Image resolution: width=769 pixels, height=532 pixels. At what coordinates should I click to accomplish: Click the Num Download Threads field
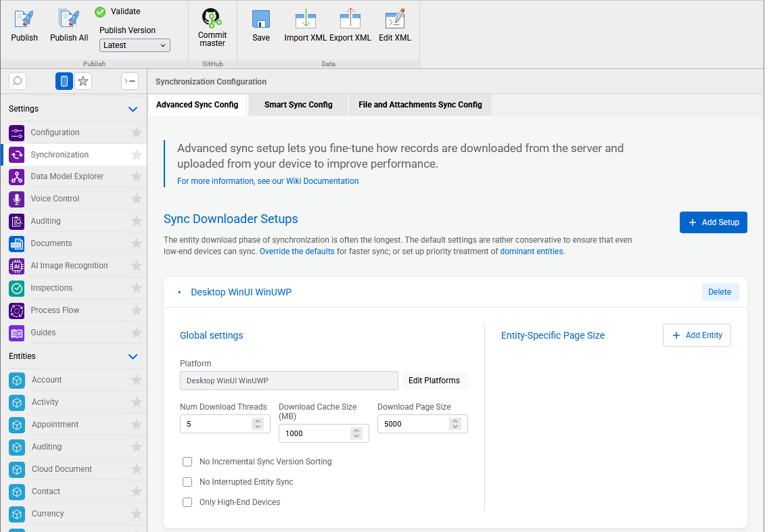tap(225, 424)
